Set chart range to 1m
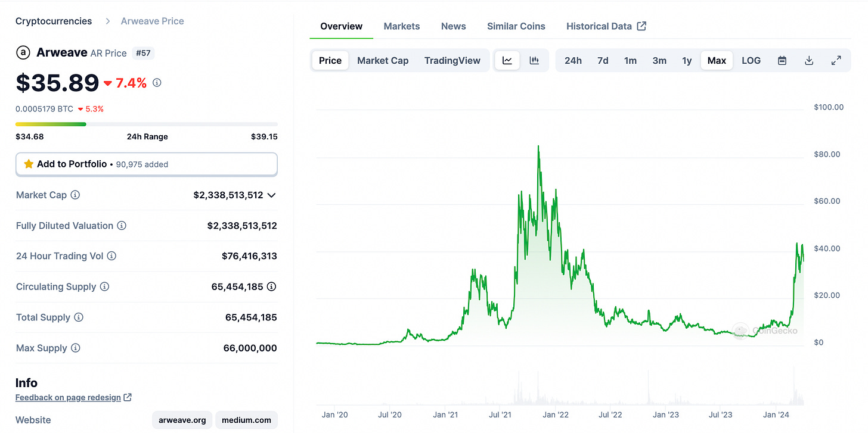Viewport: 868px width, 433px height. [x=630, y=60]
